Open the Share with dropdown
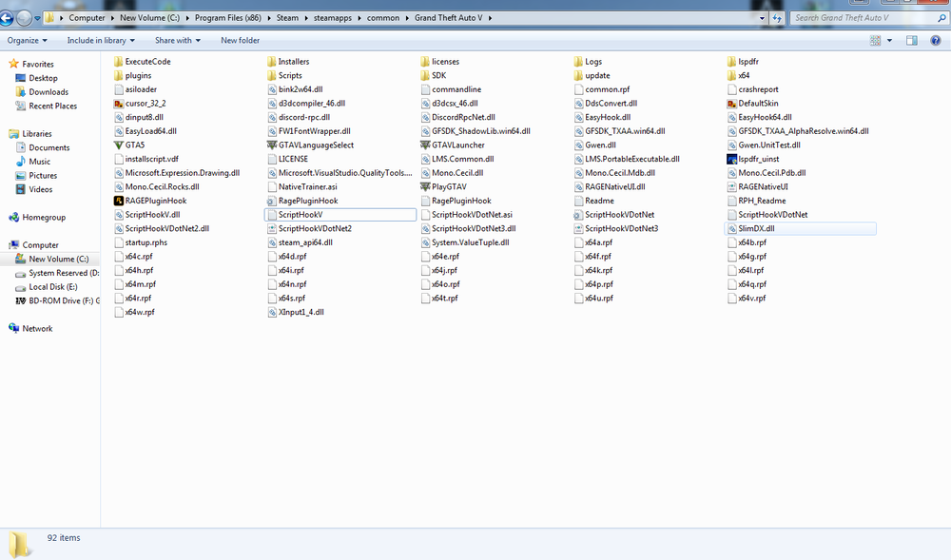The width and height of the screenshot is (951, 560). [177, 41]
